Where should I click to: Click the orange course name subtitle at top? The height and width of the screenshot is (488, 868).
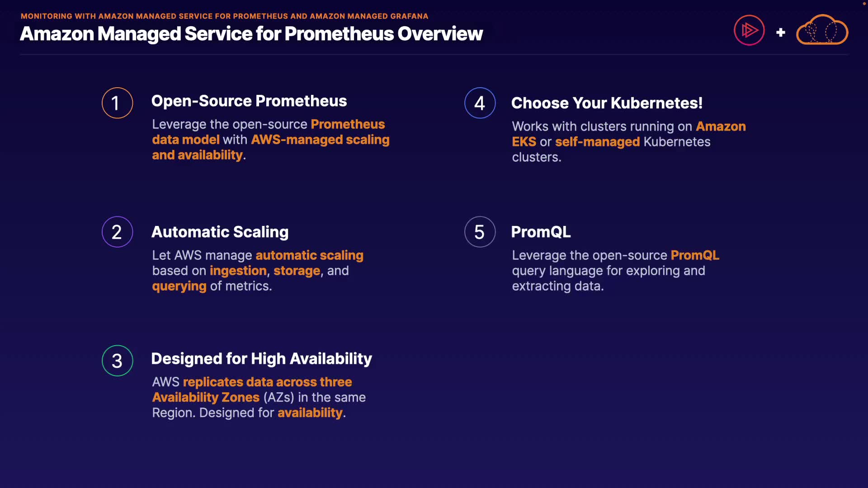tap(224, 16)
